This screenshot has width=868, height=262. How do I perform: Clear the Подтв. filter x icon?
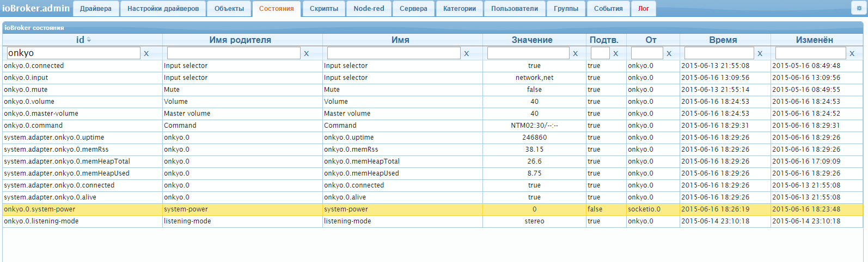tap(615, 53)
